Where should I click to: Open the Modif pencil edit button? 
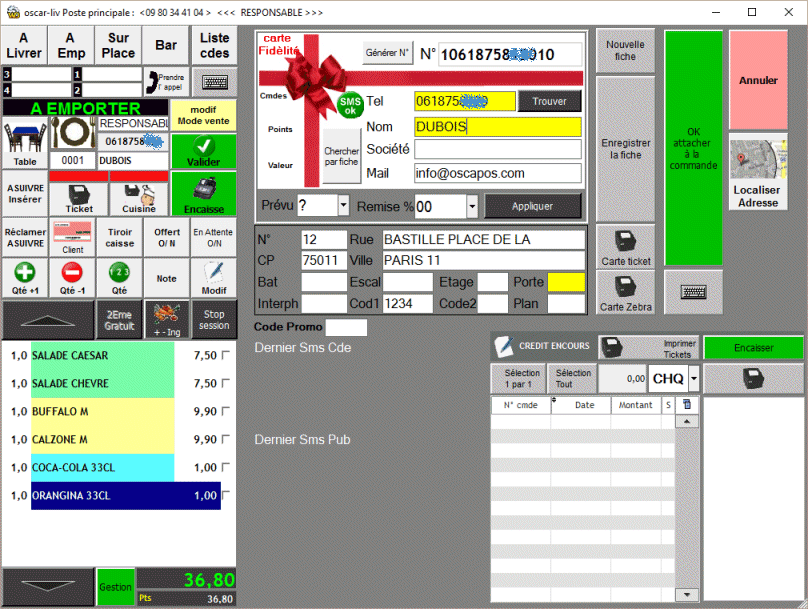coord(214,276)
